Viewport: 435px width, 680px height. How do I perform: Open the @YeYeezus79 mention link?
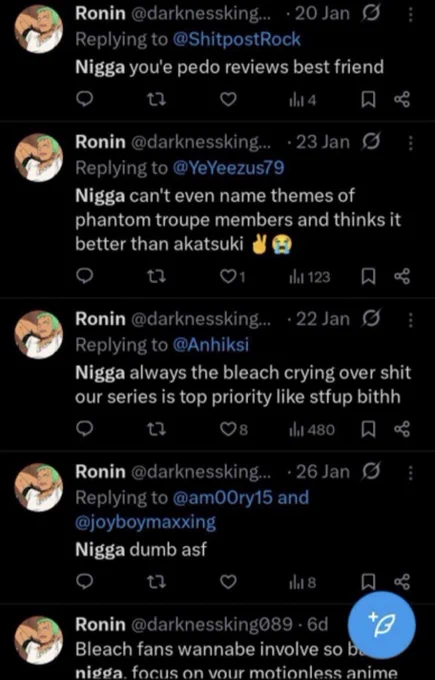pos(229,168)
